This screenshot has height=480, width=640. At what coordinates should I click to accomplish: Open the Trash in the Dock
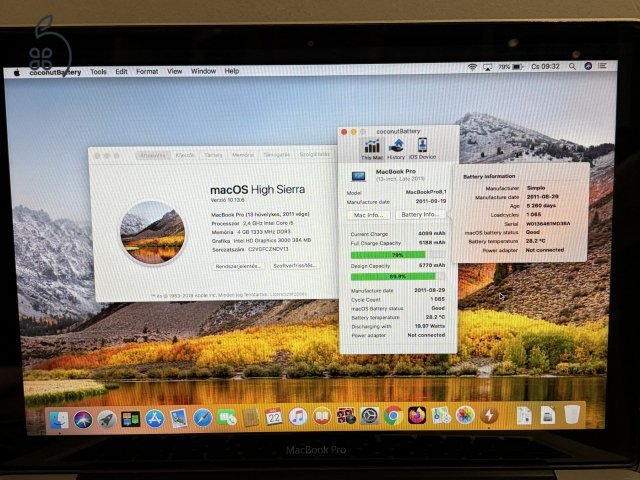coord(572,415)
